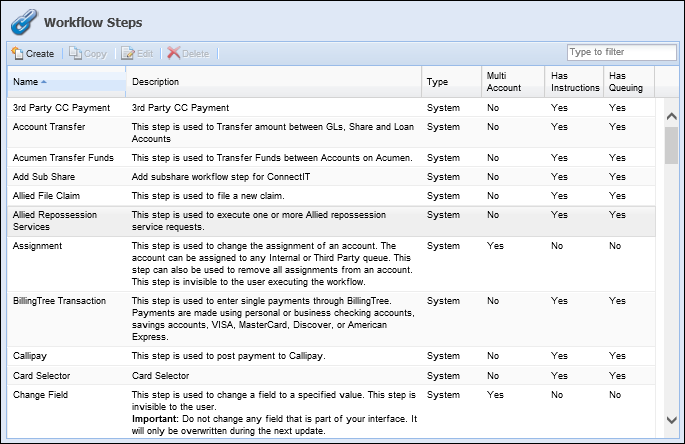
Task: Click the Create toolbar icon
Action: click(x=17, y=53)
